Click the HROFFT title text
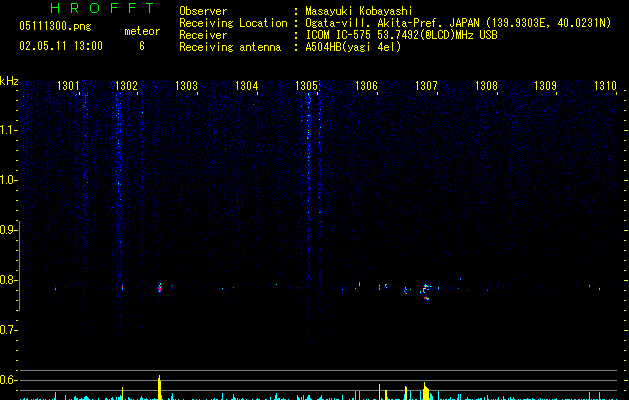 [x=103, y=8]
